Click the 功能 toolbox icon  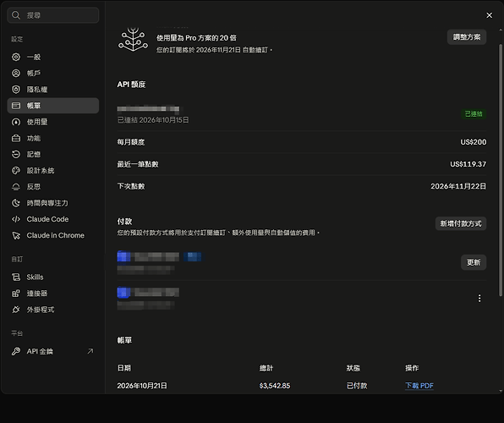(16, 138)
